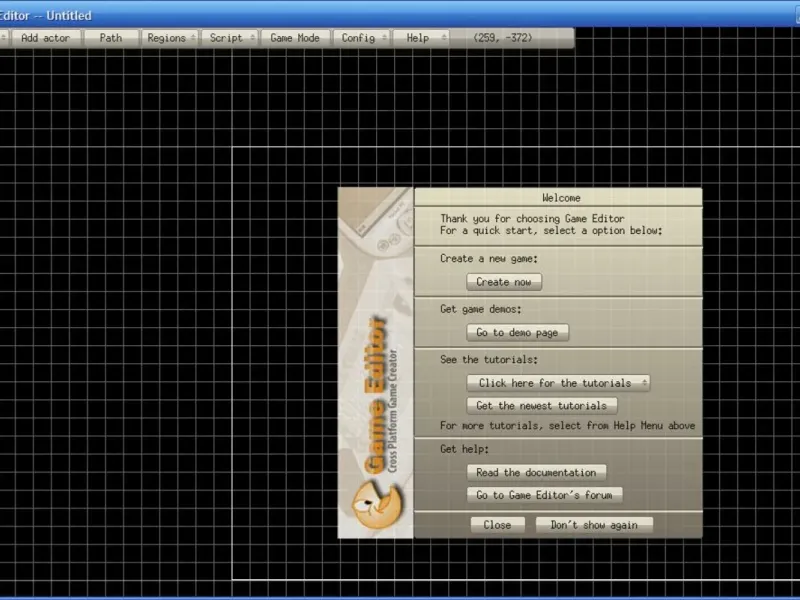Read the documentation
The image size is (800, 600).
(536, 473)
